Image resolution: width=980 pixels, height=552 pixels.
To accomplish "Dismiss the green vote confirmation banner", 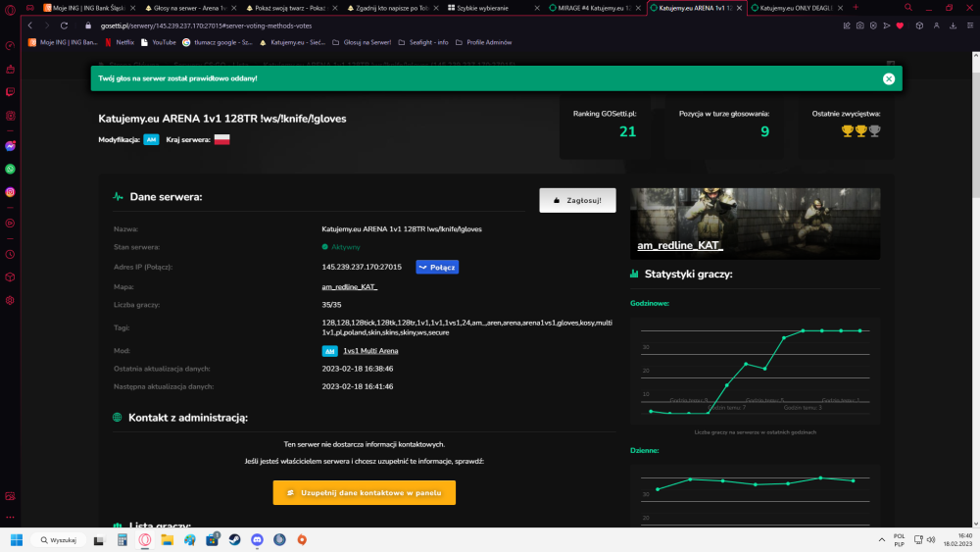I will click(x=889, y=78).
